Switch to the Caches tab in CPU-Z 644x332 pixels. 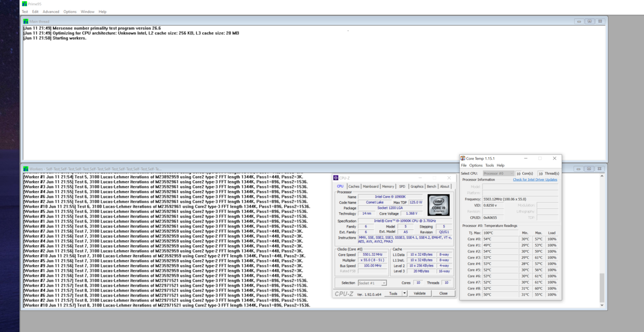point(354,186)
